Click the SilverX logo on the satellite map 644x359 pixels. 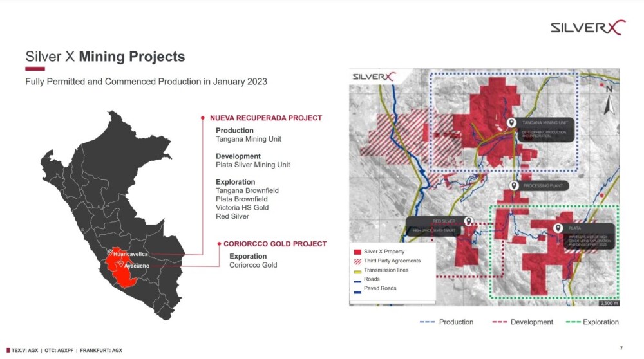(374, 77)
